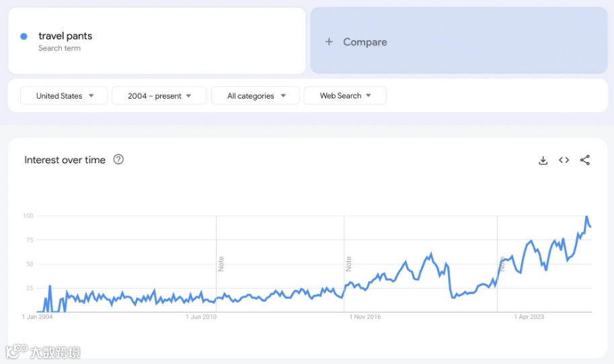614x364 pixels.
Task: Open help for Interest over time
Action: tap(118, 159)
